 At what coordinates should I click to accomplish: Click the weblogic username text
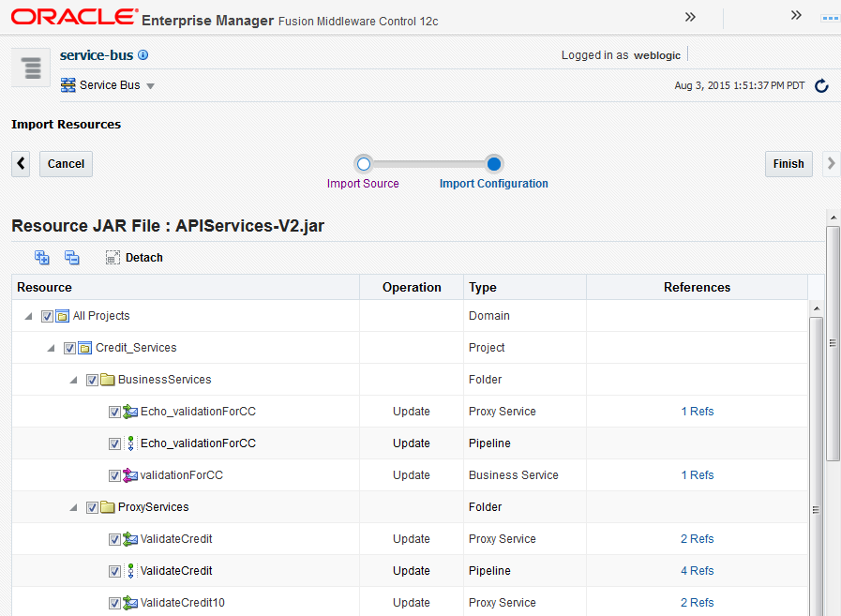coord(657,55)
